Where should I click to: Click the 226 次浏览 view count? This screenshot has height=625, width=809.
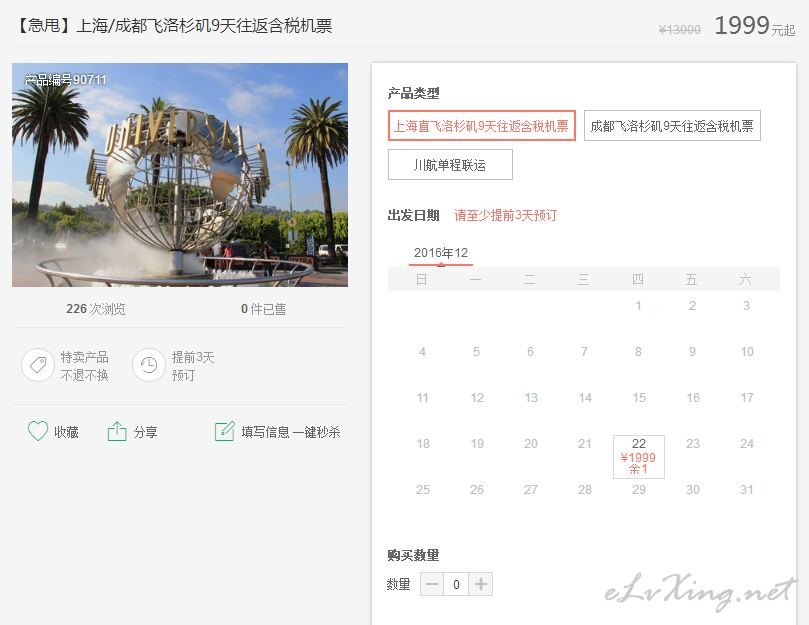pyautogui.click(x=95, y=309)
